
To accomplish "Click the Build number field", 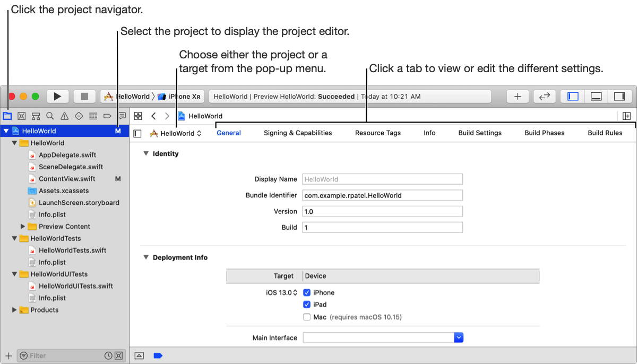I will tap(382, 227).
